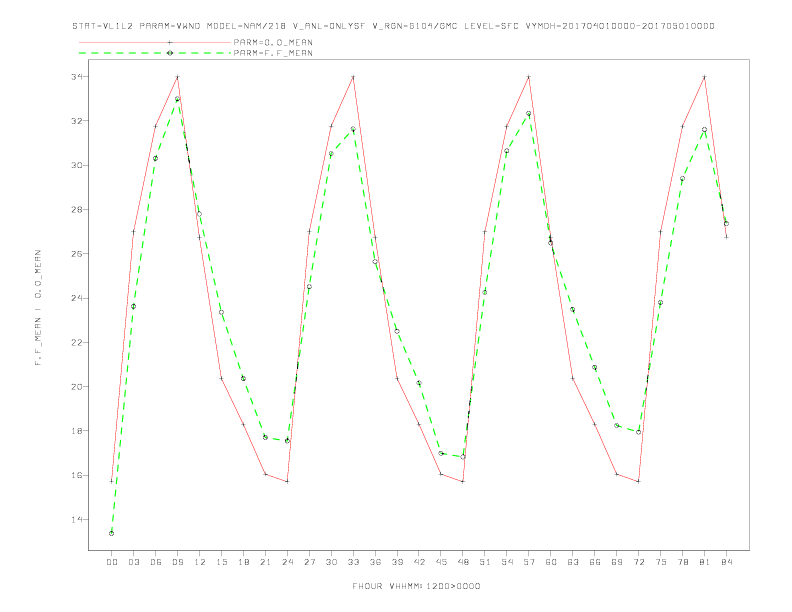
Task: Click x-axis forecast hour label 39
Action: [397, 562]
